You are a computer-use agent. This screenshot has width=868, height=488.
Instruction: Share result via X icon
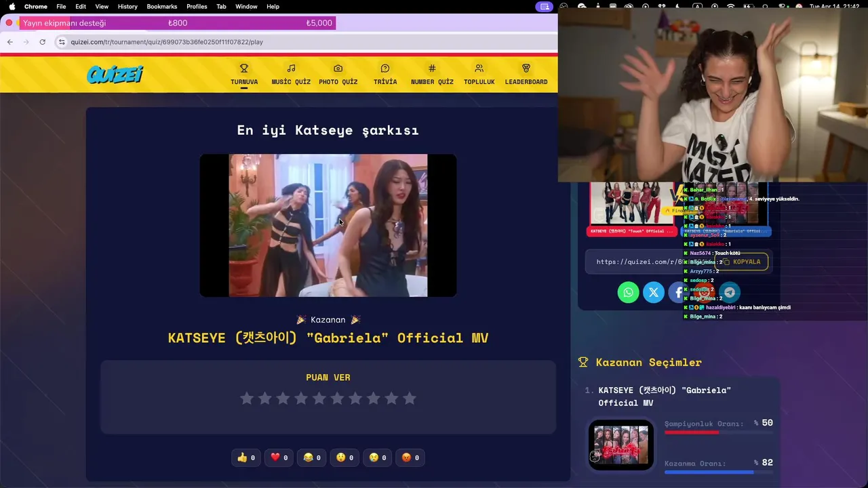tap(654, 292)
